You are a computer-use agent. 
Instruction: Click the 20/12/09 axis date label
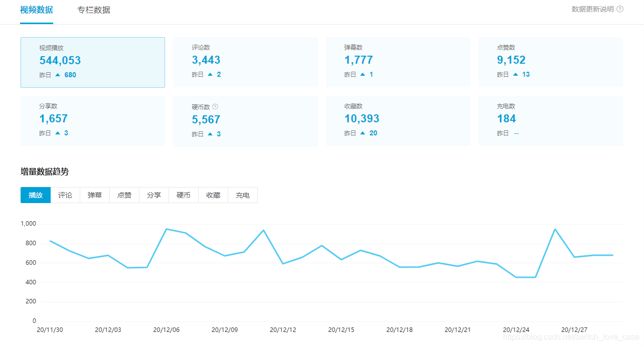[225, 330]
